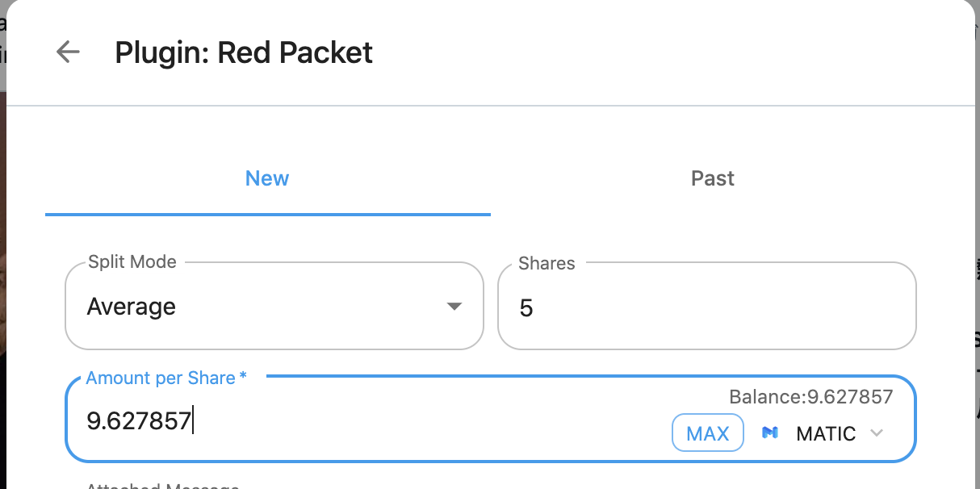Expand the Split Mode dropdown
This screenshot has width=980, height=489.
coord(454,306)
